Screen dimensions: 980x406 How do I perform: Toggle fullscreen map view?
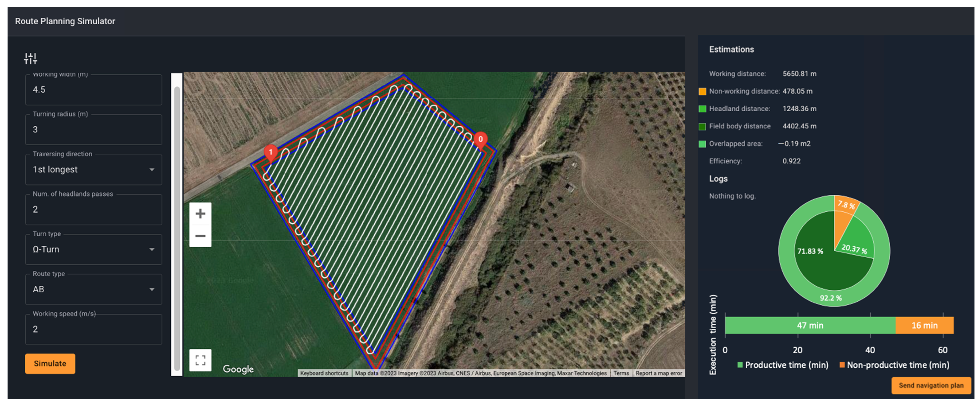click(200, 360)
